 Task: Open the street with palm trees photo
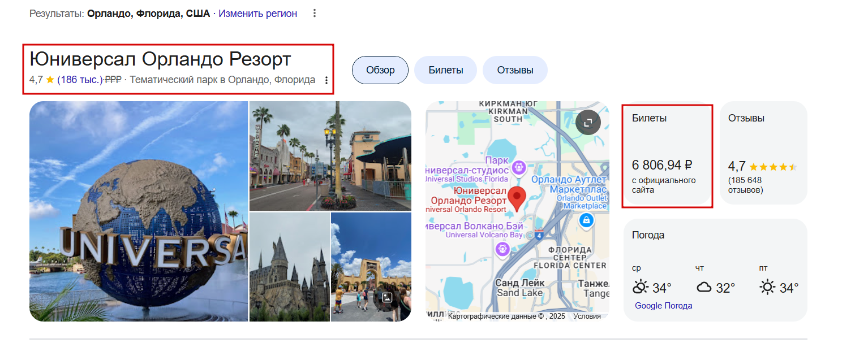[330, 156]
